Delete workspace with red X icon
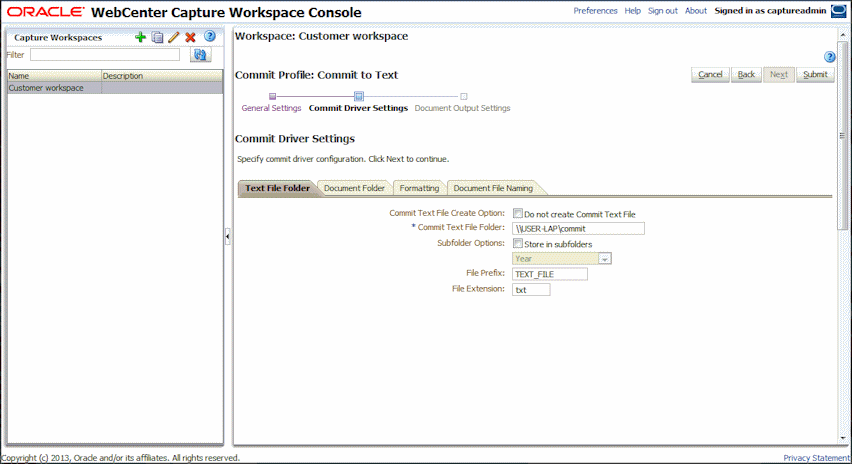Screen dimensions: 852x464 (x=190, y=37)
